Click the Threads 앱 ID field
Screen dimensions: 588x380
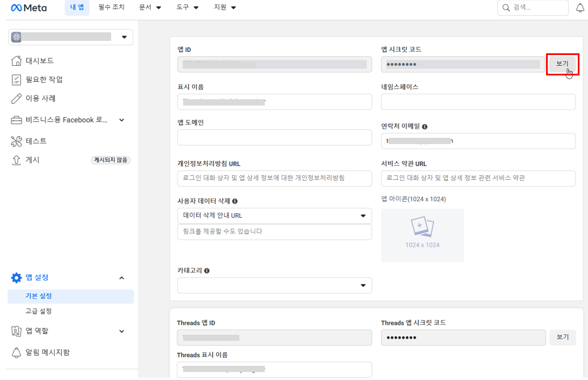274,337
